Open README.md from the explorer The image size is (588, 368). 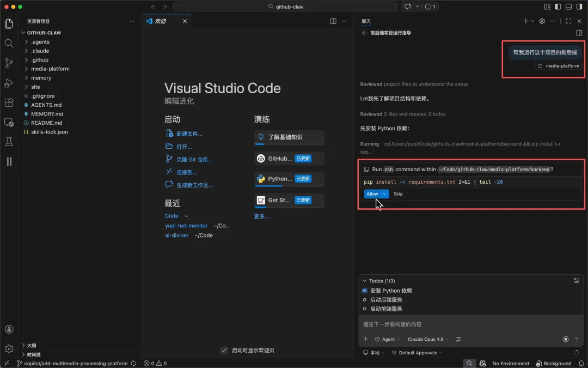[x=46, y=123]
